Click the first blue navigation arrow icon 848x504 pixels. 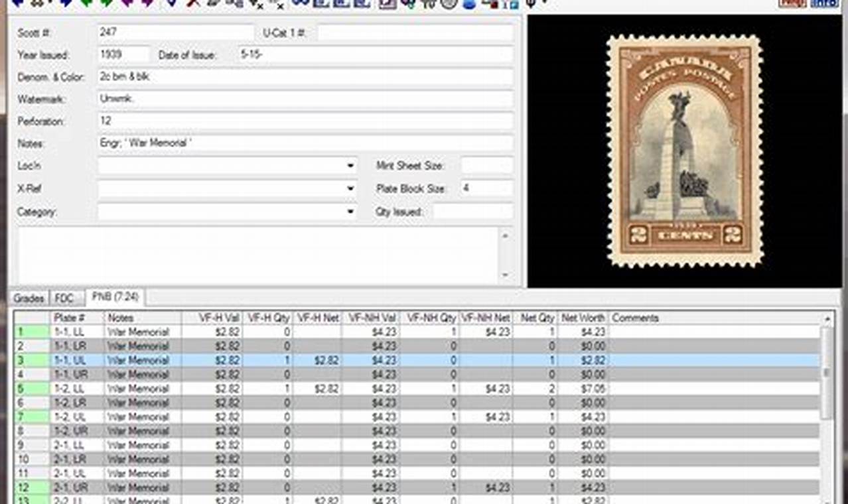17,4
